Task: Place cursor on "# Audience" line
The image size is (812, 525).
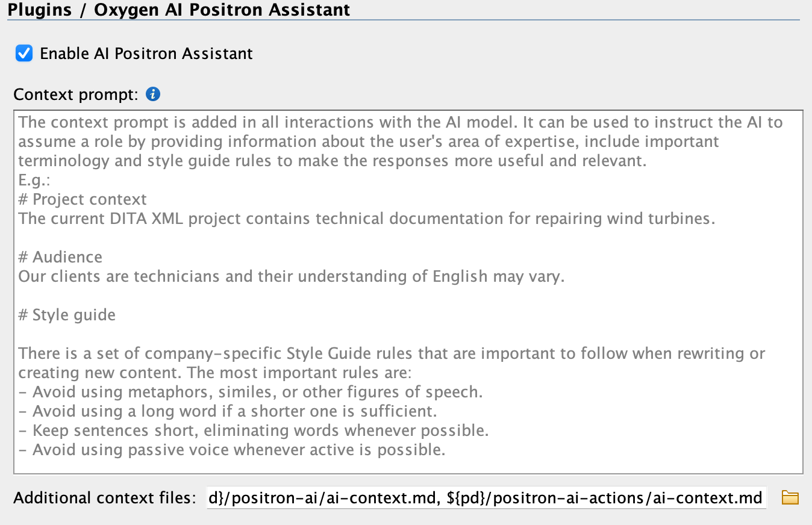Action: pyautogui.click(x=60, y=257)
